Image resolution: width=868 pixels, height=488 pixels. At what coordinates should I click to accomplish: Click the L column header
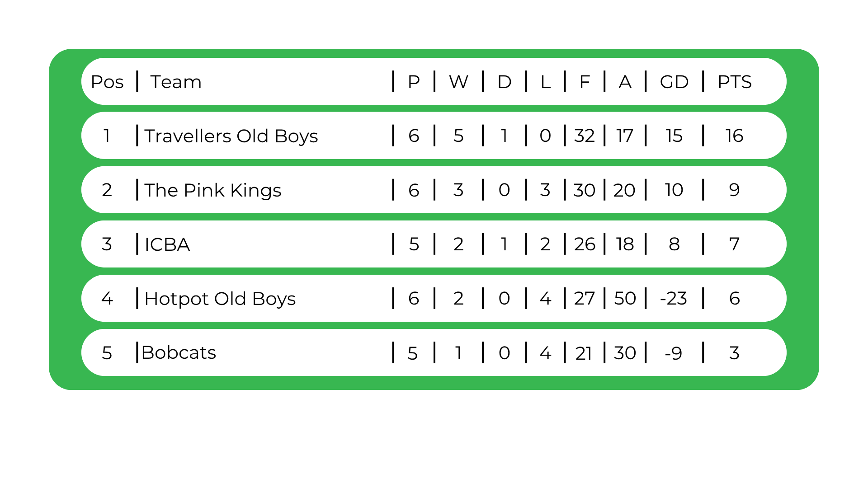tap(546, 82)
